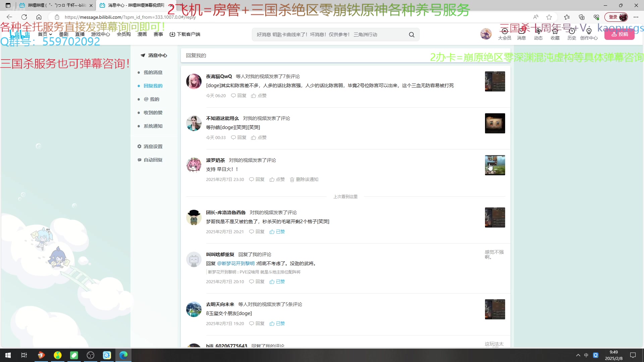Click the search magnifier icon

[x=412, y=35]
